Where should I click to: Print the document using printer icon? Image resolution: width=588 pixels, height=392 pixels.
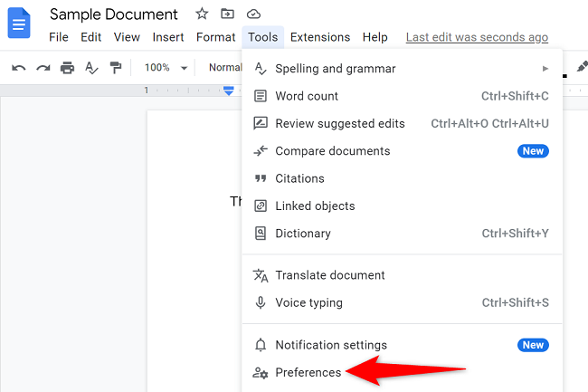pos(67,68)
